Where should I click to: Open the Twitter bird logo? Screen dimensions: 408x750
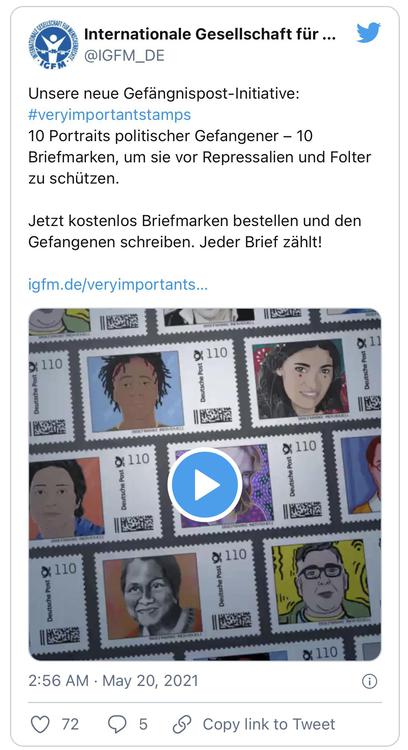[368, 33]
